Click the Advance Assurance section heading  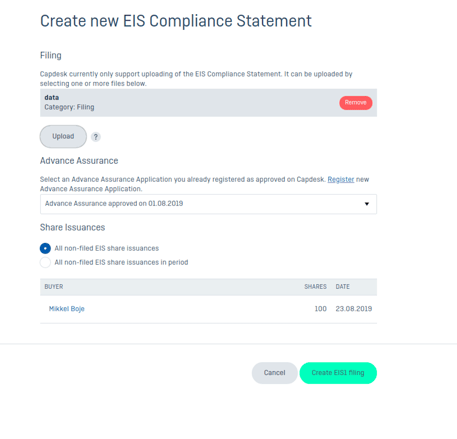click(x=79, y=161)
